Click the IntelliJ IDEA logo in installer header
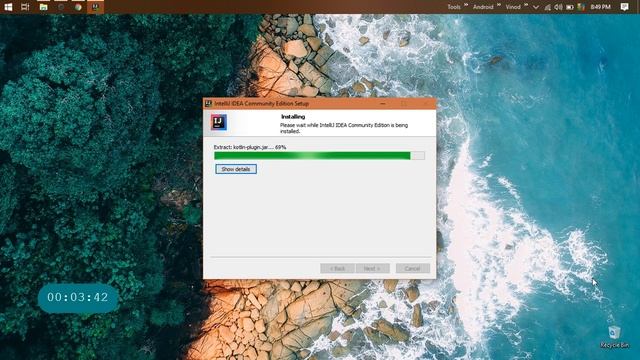This screenshot has width=640, height=360. [219, 122]
